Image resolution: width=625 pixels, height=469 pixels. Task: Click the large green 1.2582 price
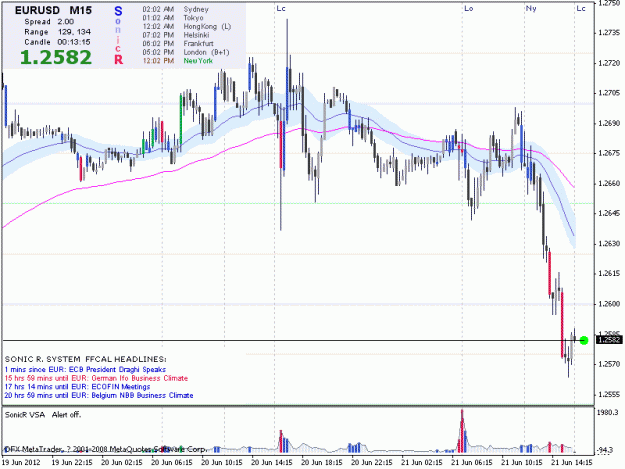tap(56, 57)
